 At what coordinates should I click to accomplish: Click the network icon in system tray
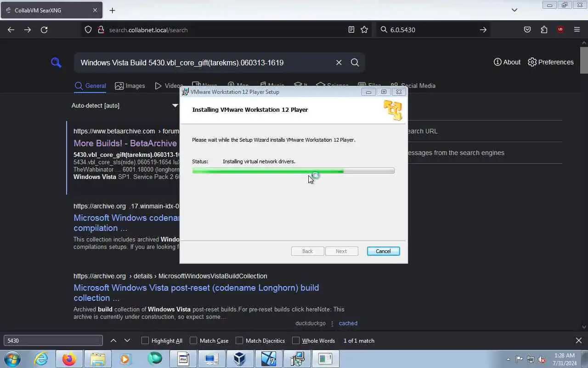[x=531, y=359]
